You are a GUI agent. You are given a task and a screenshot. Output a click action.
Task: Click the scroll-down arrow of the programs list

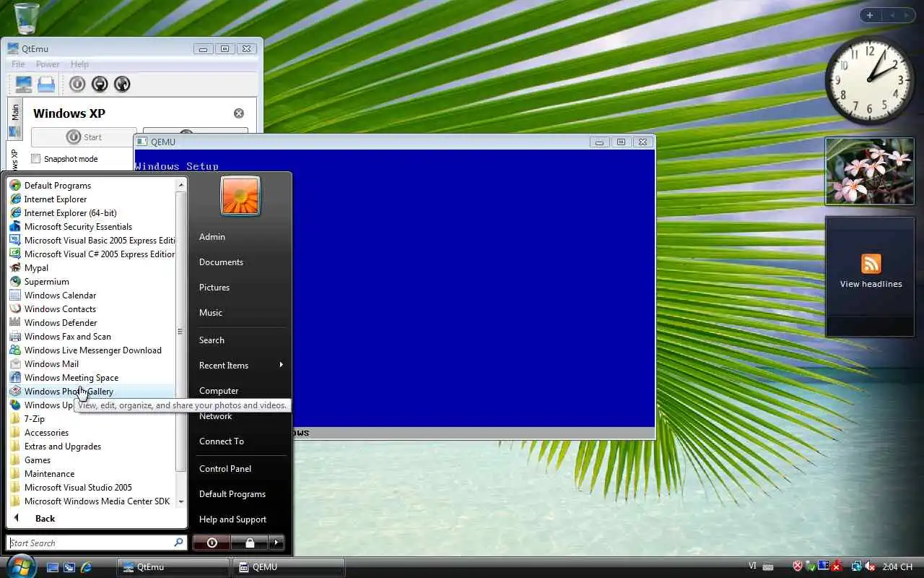[x=181, y=501]
